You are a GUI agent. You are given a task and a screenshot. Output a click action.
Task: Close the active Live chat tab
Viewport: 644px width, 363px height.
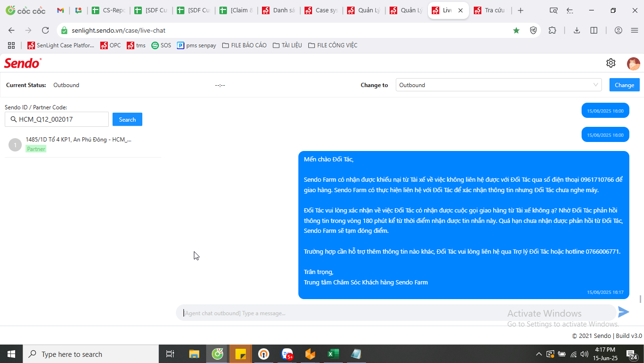461,10
